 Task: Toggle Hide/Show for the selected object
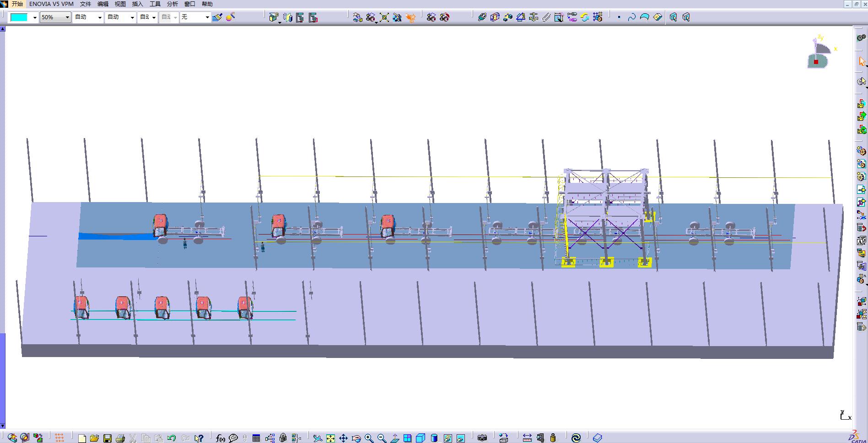[447, 438]
